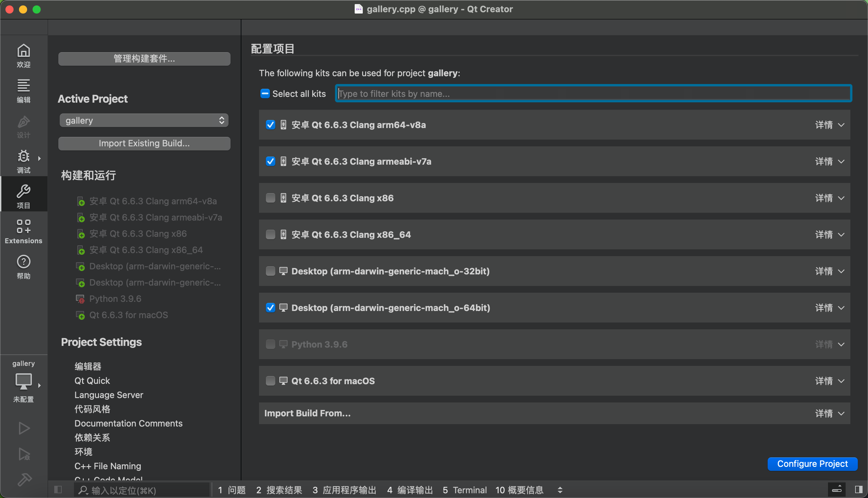Check 安卓 Qt 6.6.3 Clang x86_64 kit
The height and width of the screenshot is (498, 868).
(270, 235)
